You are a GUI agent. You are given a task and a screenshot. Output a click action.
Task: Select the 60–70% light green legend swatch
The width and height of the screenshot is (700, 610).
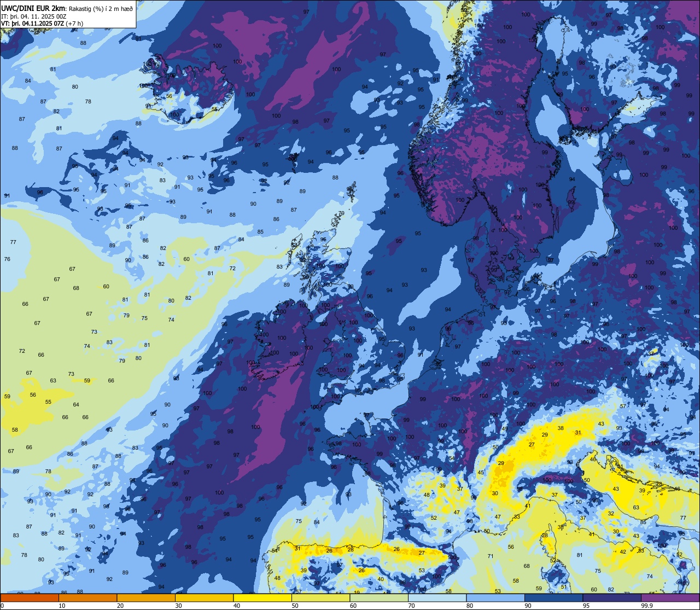[379, 598]
